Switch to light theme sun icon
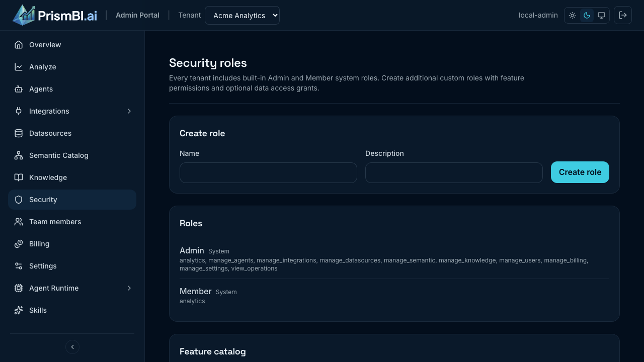The height and width of the screenshot is (362, 644). (573, 16)
